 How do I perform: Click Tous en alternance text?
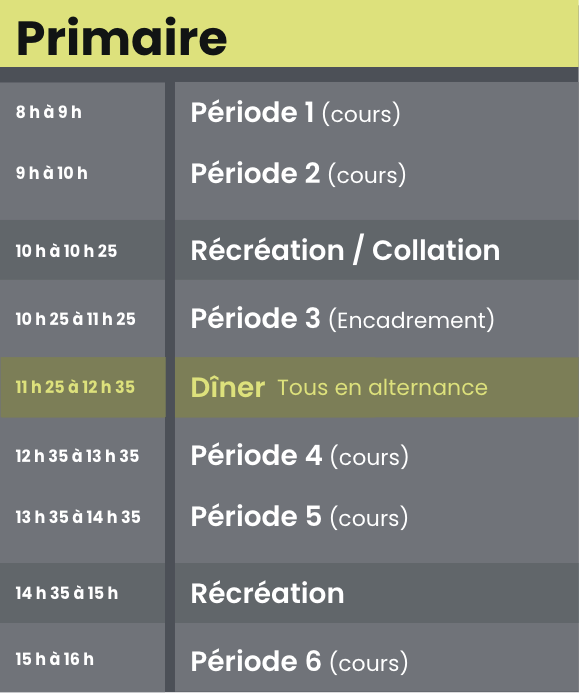pos(382,388)
